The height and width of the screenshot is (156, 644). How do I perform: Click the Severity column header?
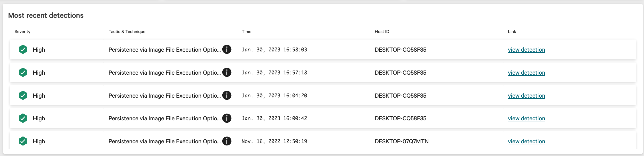[22, 32]
